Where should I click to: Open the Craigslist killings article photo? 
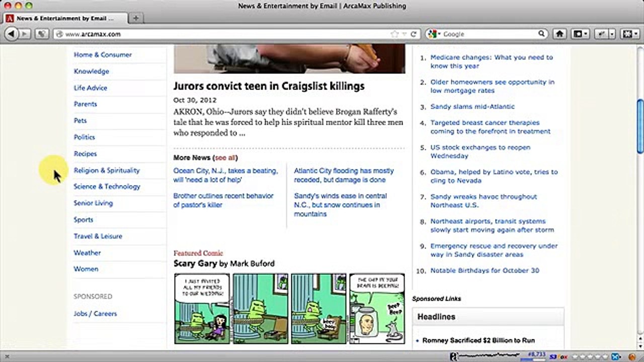click(x=289, y=58)
